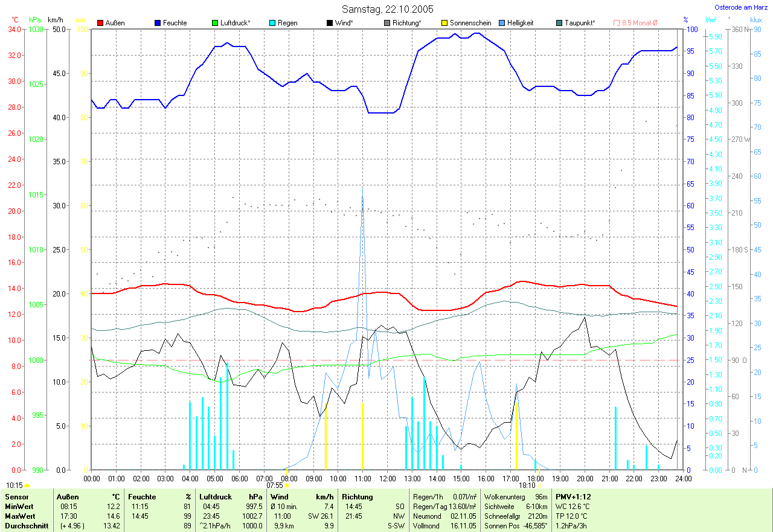Viewport: 773px width, 532px height.
Task: Click the green Luftdruck legend square
Action: [215, 23]
